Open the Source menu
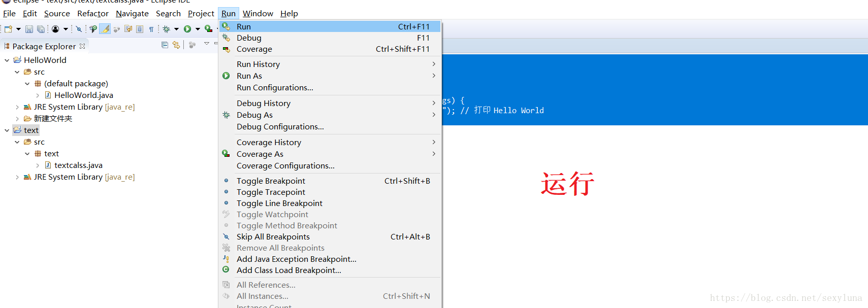The width and height of the screenshot is (868, 308). pos(57,13)
